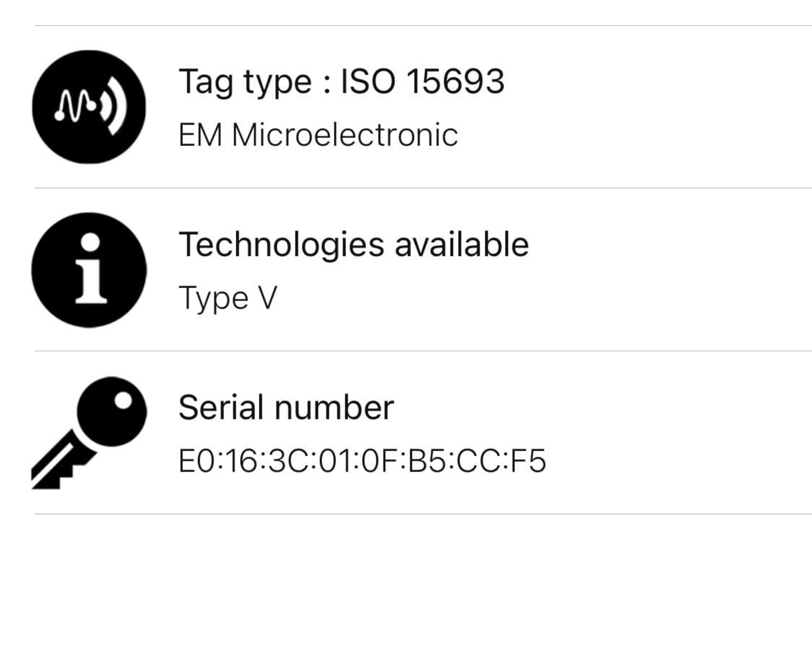Click the word 'number' in third row
812x658 pixels.
pyautogui.click(x=334, y=407)
